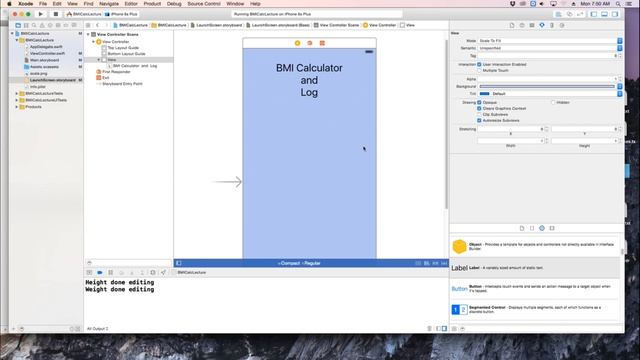Open the Debug menu
640x360 pixels.
point(174,4)
